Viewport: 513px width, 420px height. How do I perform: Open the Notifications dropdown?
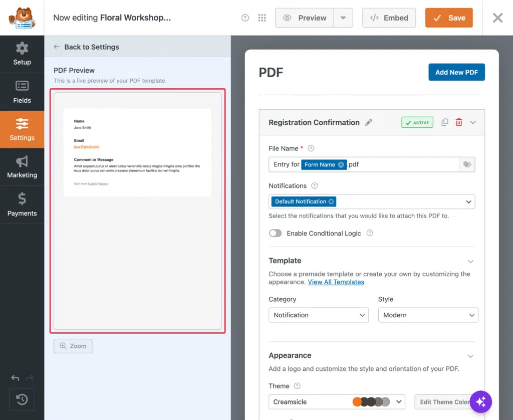pyautogui.click(x=372, y=201)
